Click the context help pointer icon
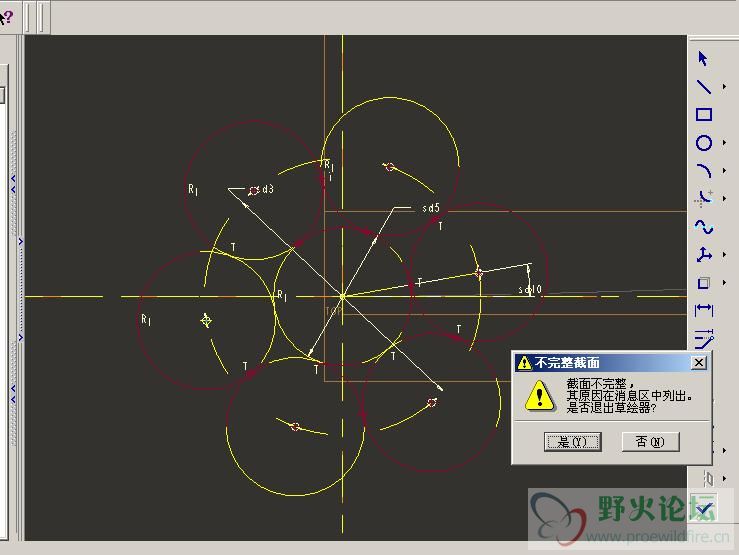This screenshot has width=739, height=555. coord(6,17)
